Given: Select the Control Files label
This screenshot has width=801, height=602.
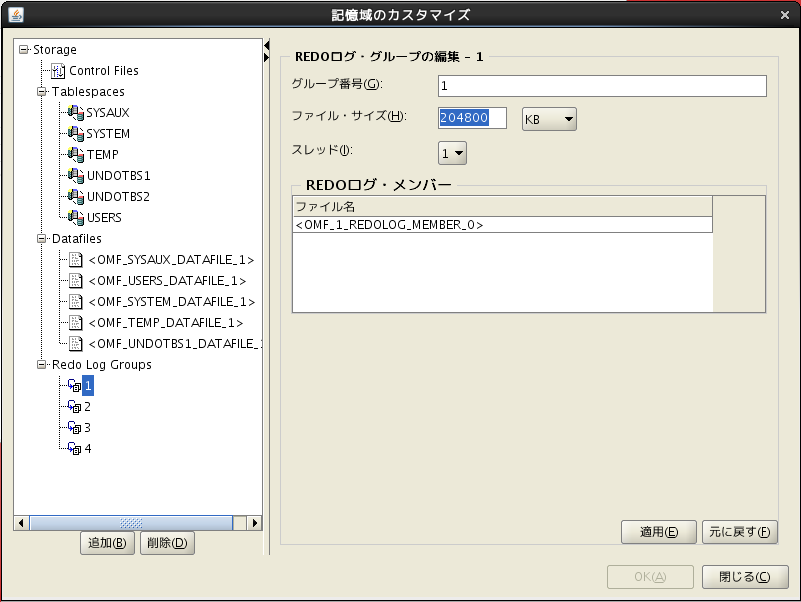Looking at the screenshot, I should (104, 71).
